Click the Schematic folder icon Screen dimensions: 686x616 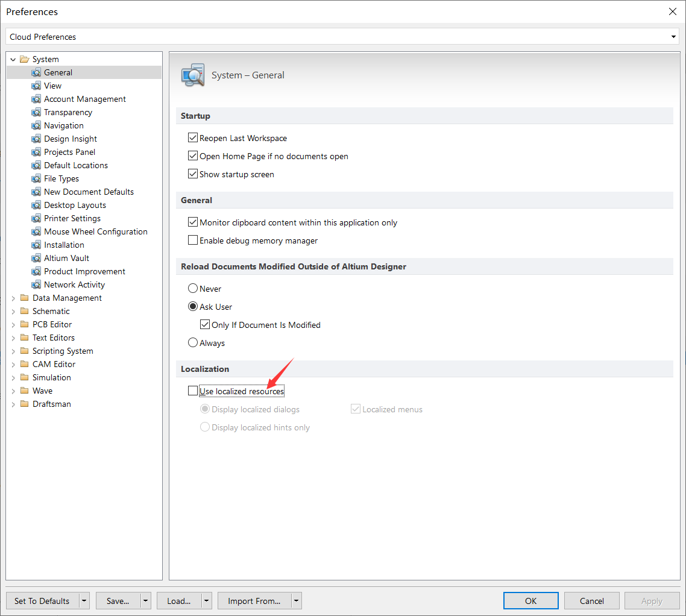25,311
